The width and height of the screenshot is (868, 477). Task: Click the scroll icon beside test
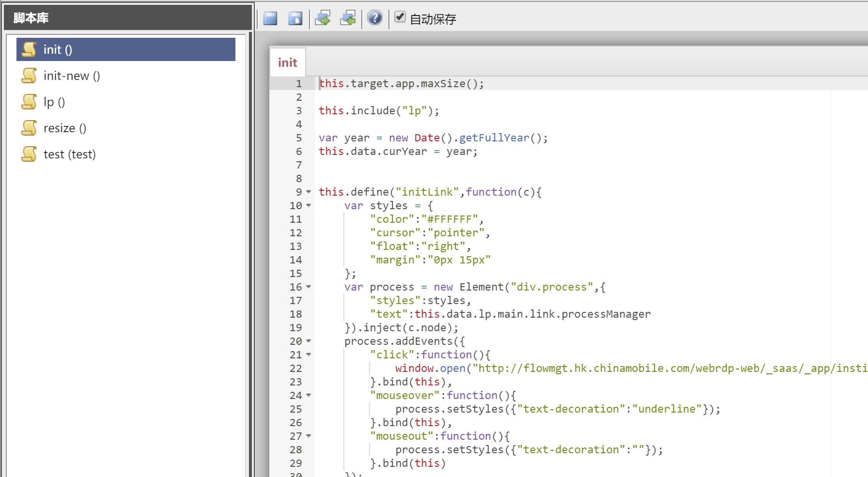[29, 154]
